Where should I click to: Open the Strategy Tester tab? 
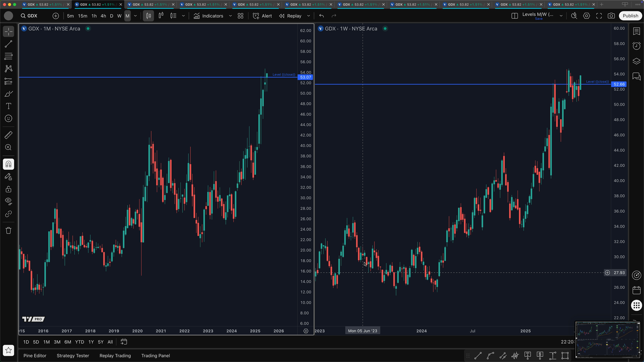tap(73, 356)
